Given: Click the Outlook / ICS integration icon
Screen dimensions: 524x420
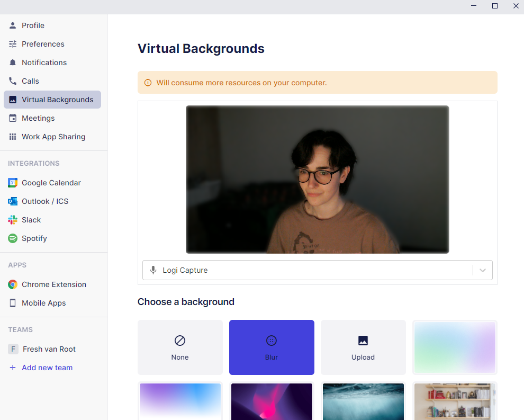Looking at the screenshot, I should (13, 201).
